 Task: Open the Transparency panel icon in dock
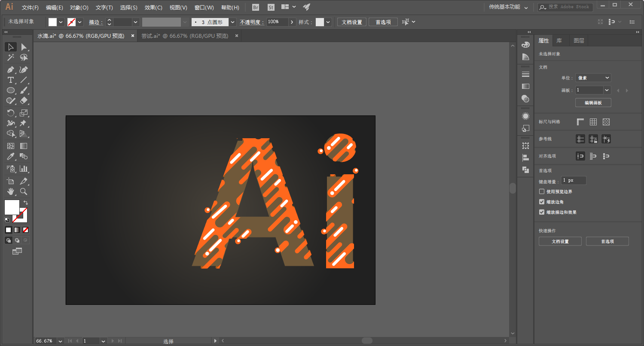tap(525, 98)
